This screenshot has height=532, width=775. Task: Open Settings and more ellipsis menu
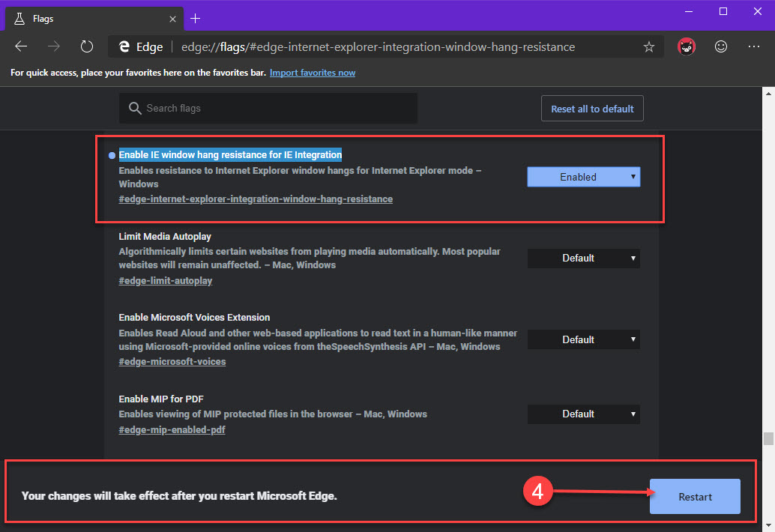[754, 47]
